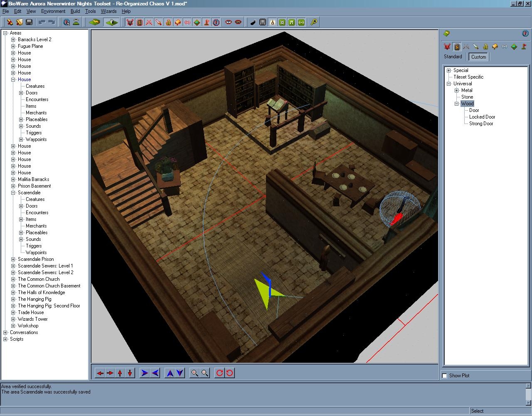Click the zoom out magnifier button
Viewport: 532px width, 416px height.
click(x=205, y=373)
